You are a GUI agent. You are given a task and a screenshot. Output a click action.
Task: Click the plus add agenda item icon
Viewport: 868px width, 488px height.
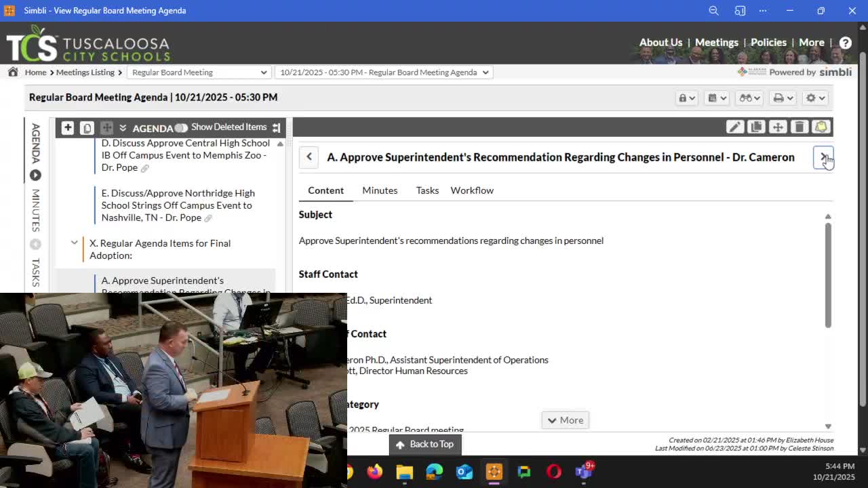(x=67, y=127)
